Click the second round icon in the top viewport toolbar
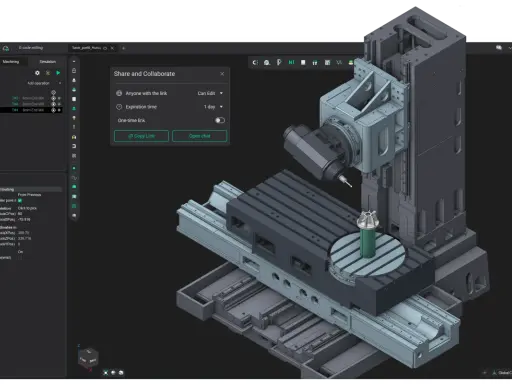Image resolution: width=512 pixels, height=384 pixels. click(x=267, y=62)
